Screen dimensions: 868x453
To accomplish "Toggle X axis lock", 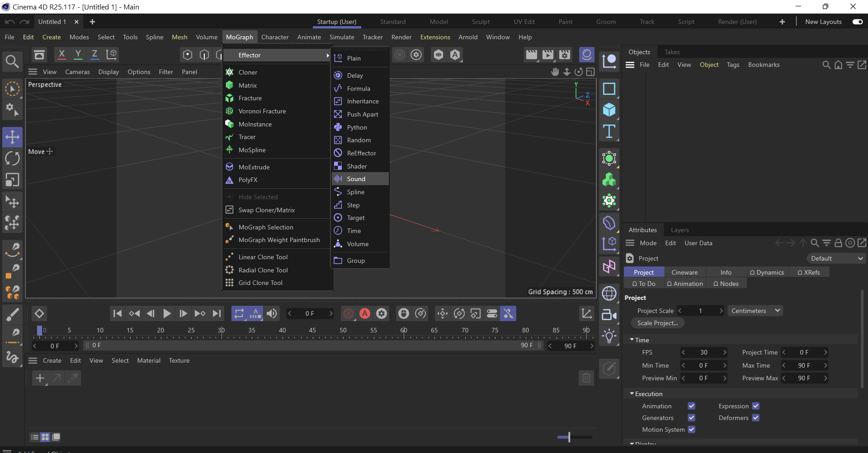I will pyautogui.click(x=62, y=55).
